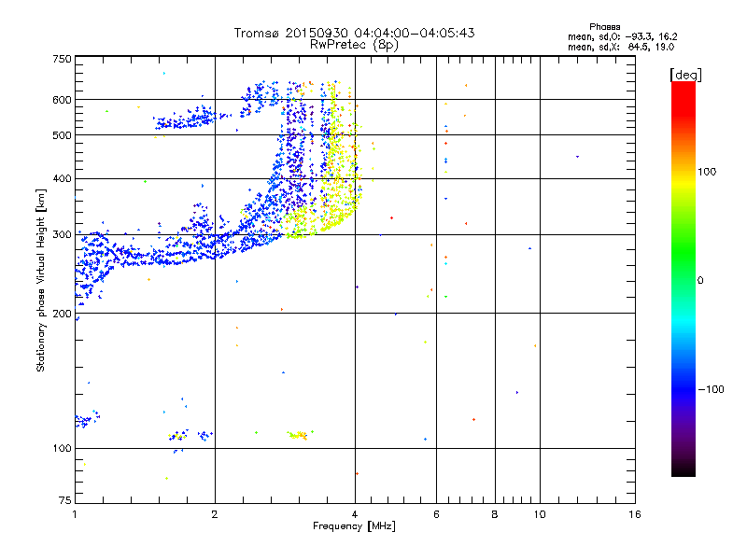This screenshot has width=747, height=560.
Task: Click the phase colorbar gradient
Action: click(x=684, y=278)
